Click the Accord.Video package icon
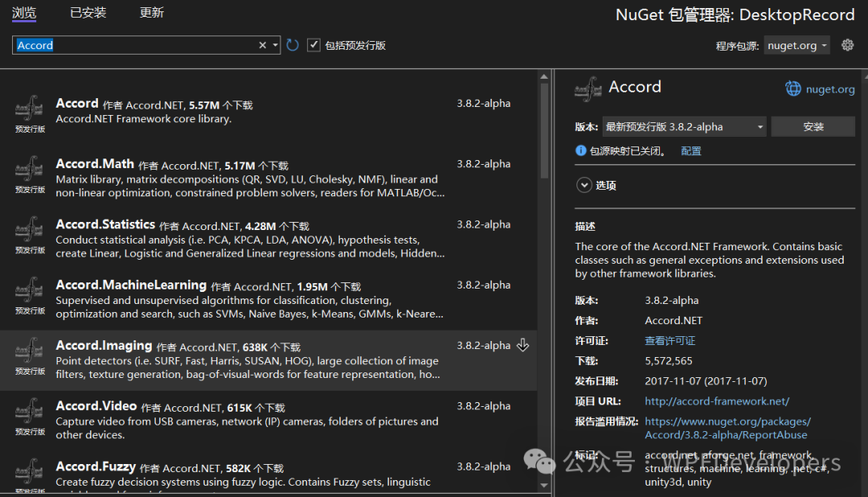The height and width of the screenshot is (497, 868). (30, 411)
